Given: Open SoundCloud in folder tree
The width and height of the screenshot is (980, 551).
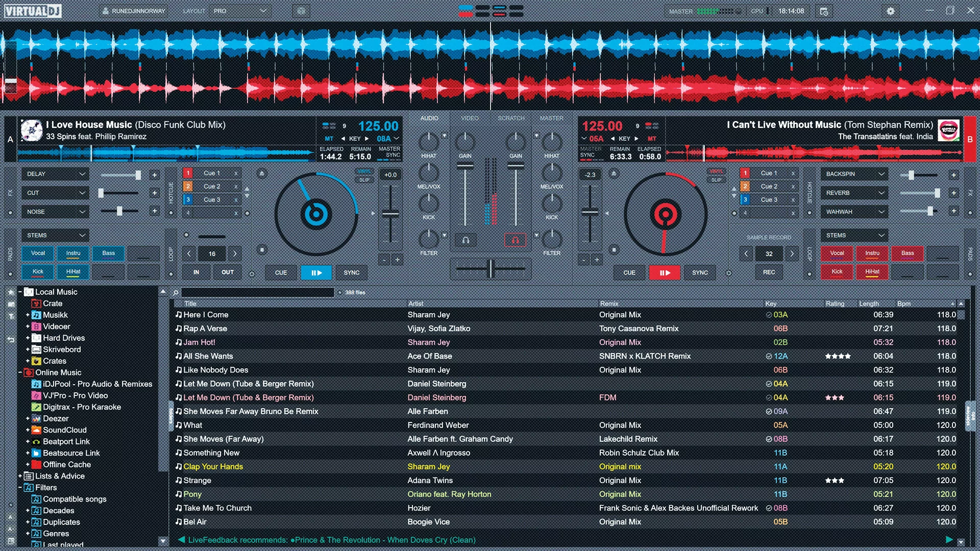Looking at the screenshot, I should pos(64,430).
